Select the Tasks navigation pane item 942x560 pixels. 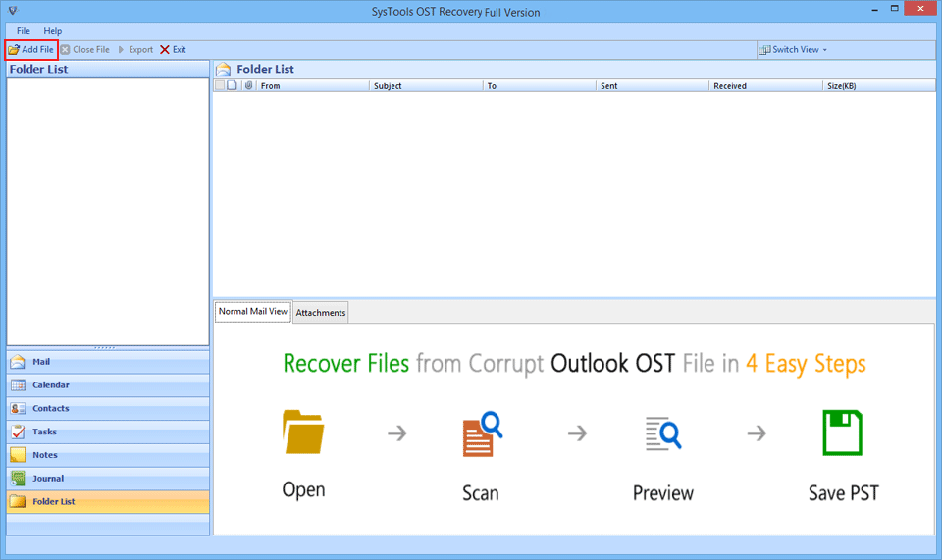tap(108, 433)
